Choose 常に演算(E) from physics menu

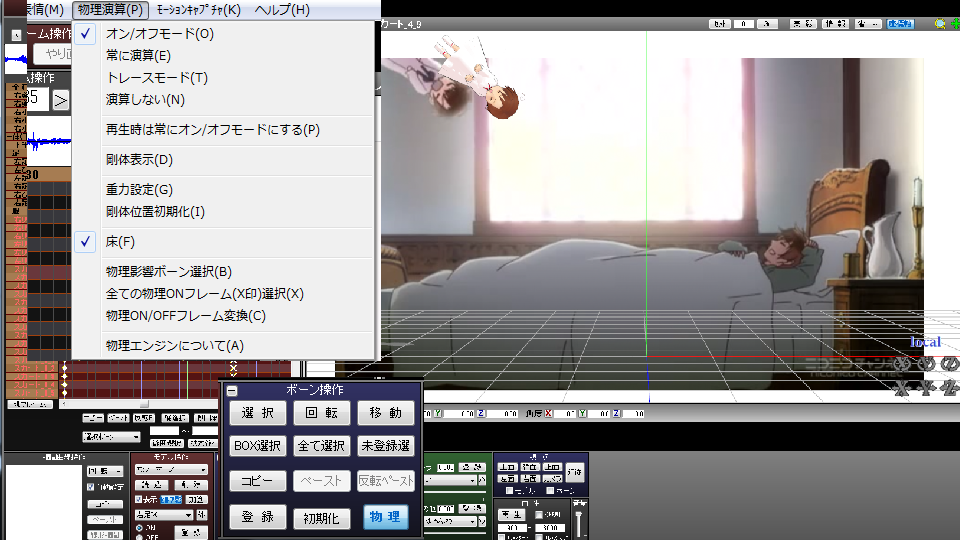(x=222, y=56)
